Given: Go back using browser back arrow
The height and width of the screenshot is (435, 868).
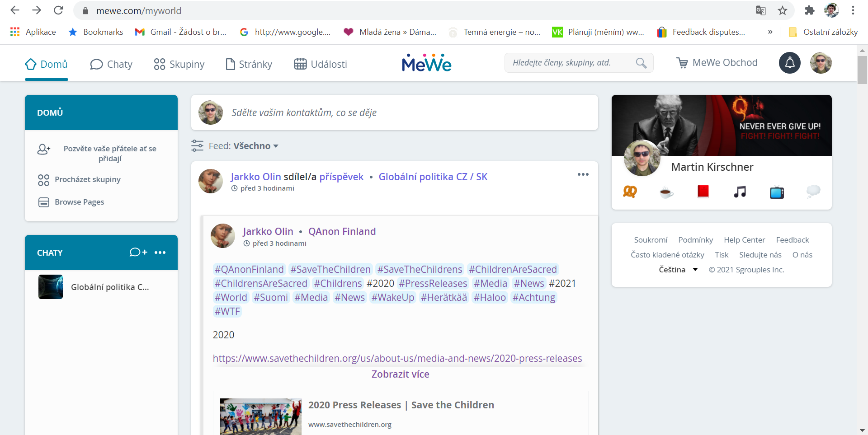Looking at the screenshot, I should tap(15, 10).
